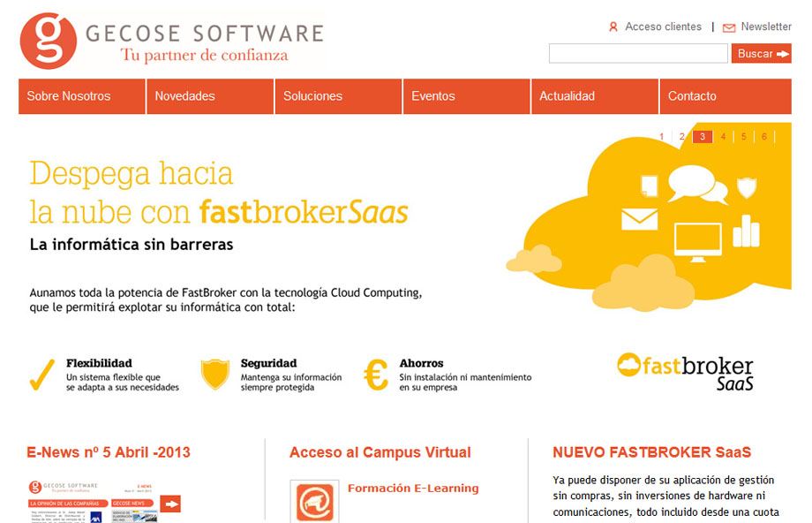Select the Soluciones menu item
The height and width of the screenshot is (523, 812).
(x=338, y=96)
